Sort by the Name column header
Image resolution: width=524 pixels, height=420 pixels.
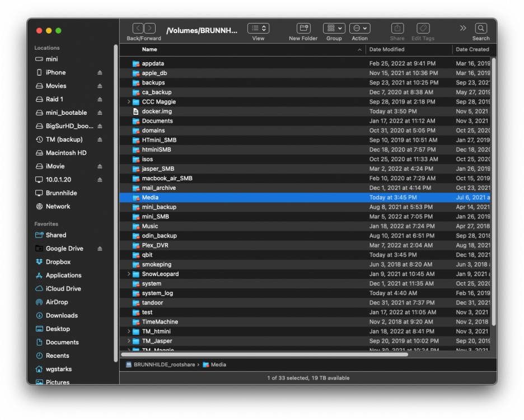tap(149, 49)
